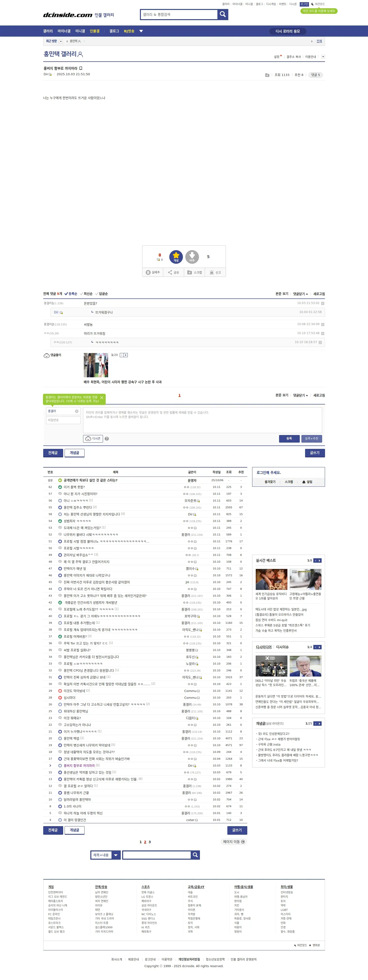Open the 갤로그 tab in the blue nav bar
This screenshot has width=368, height=980.
pos(114,31)
